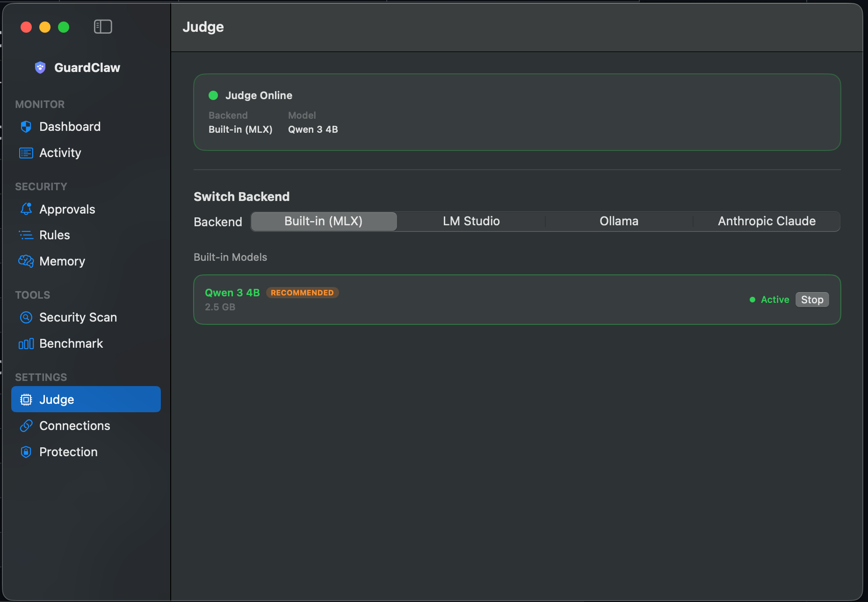The height and width of the screenshot is (602, 868).
Task: Launch Security Scan from Tools
Action: click(78, 317)
